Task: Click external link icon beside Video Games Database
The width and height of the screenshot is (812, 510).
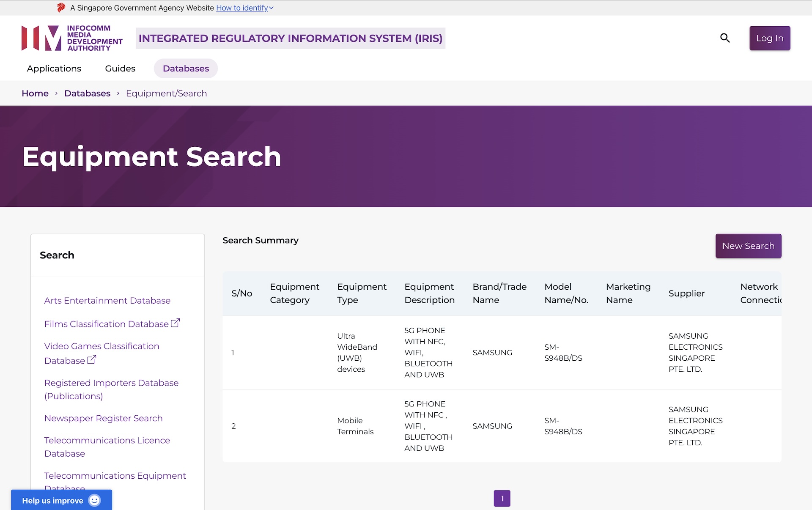Action: 91,360
